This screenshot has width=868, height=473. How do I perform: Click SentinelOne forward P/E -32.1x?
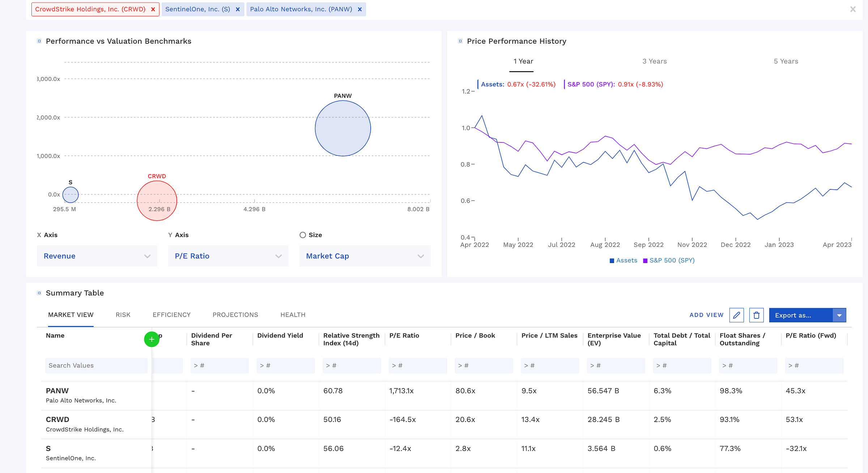point(796,449)
